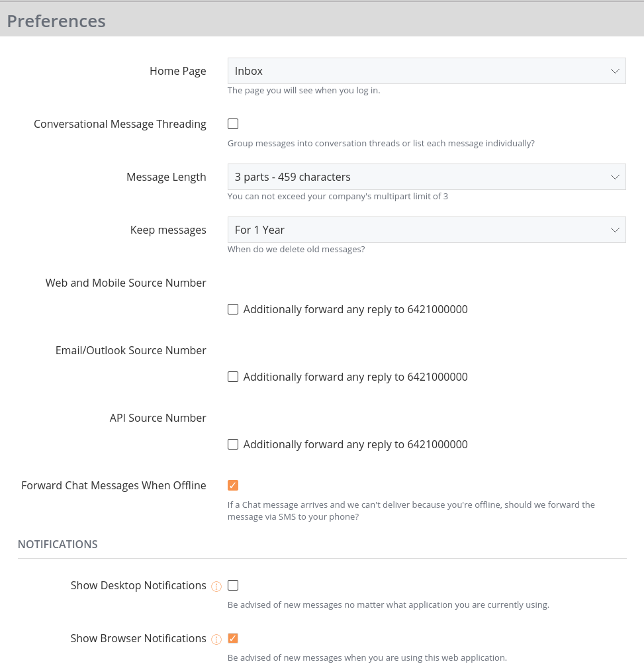Disable Show Browser Notifications checkbox
The height and width of the screenshot is (670, 644).
[x=233, y=638]
